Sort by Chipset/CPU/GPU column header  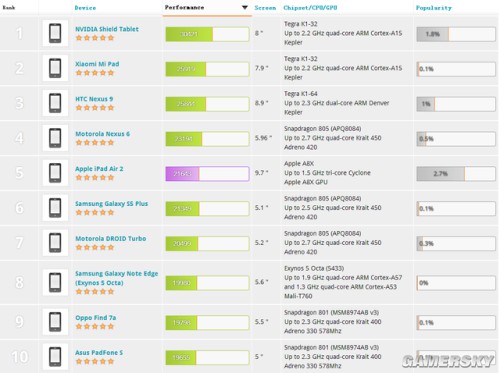(x=310, y=8)
